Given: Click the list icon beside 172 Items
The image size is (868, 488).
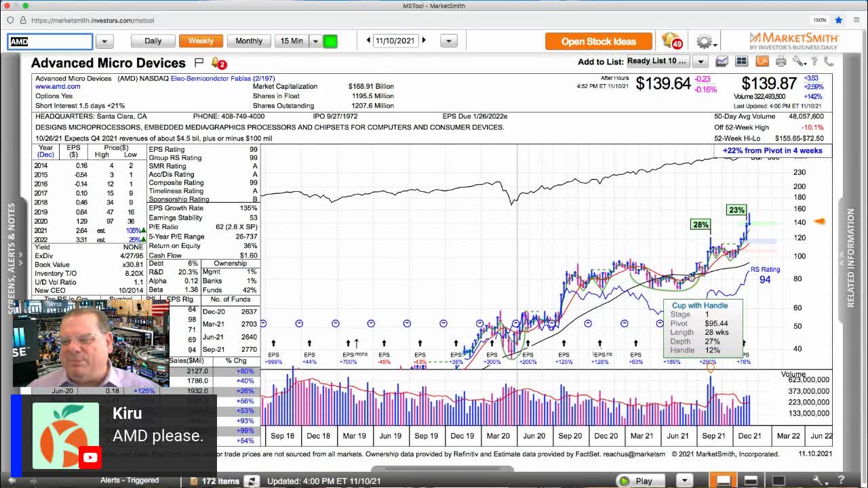Looking at the screenshot, I should tap(193, 481).
